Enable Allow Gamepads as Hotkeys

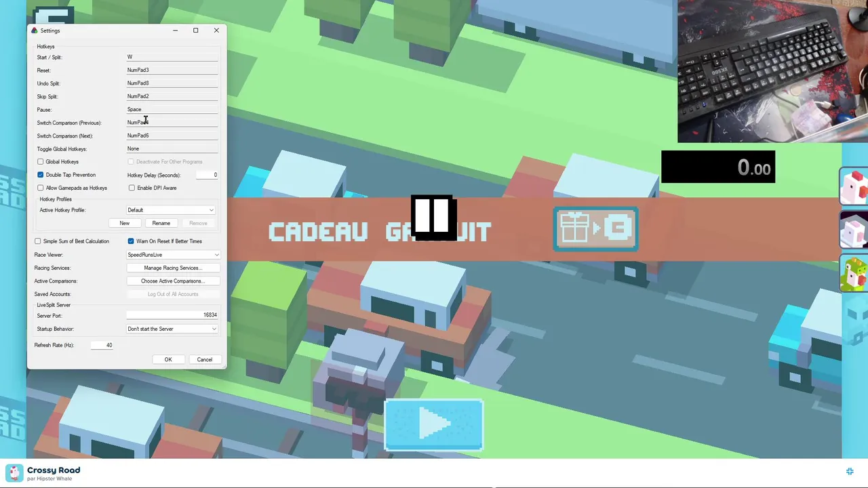coord(40,188)
